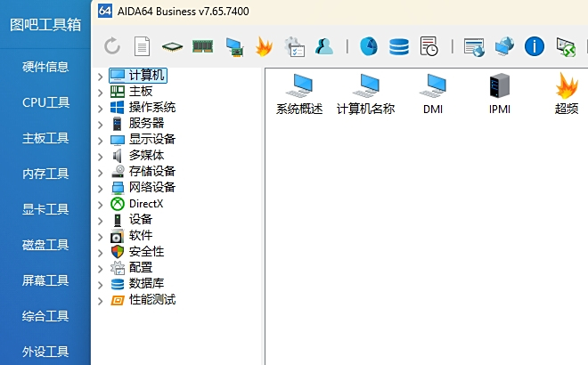
Task: Expand the 显示设备 tree chevron
Action: pyautogui.click(x=100, y=141)
